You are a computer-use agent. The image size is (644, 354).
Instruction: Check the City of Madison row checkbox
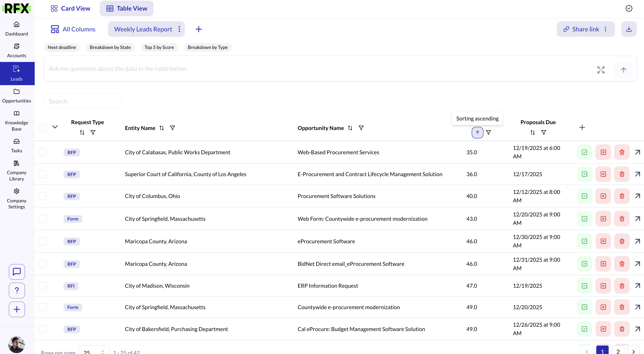(x=42, y=286)
